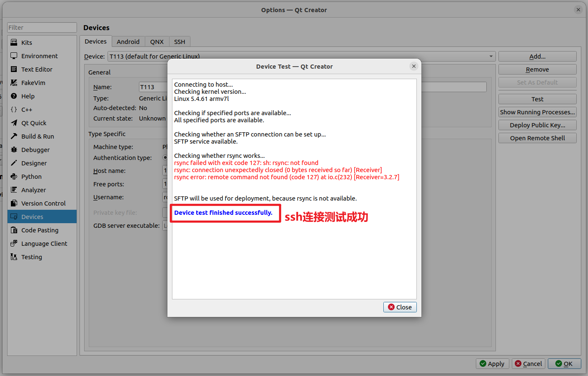The image size is (588, 376).
Task: Cancel the Options dialog
Action: (528, 363)
